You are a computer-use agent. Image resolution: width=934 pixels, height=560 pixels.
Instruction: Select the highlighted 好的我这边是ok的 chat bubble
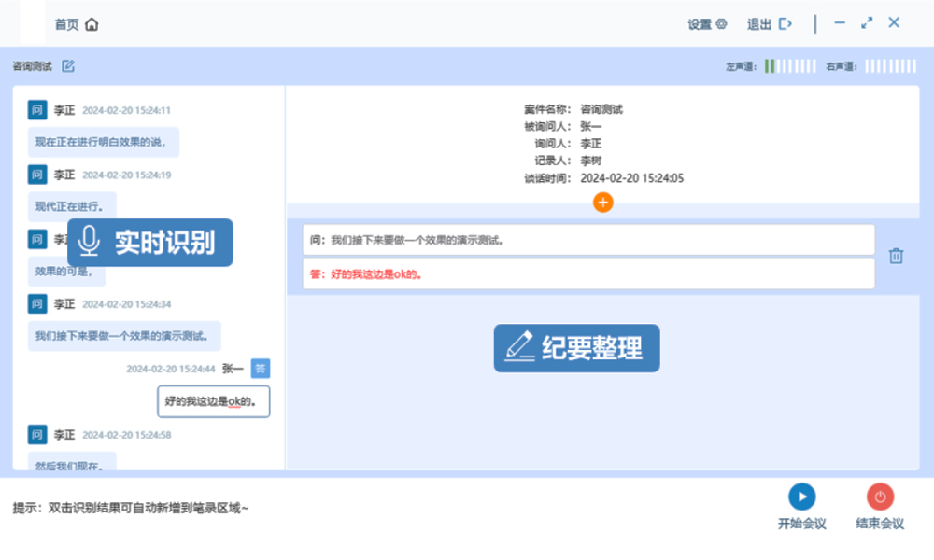(x=214, y=401)
